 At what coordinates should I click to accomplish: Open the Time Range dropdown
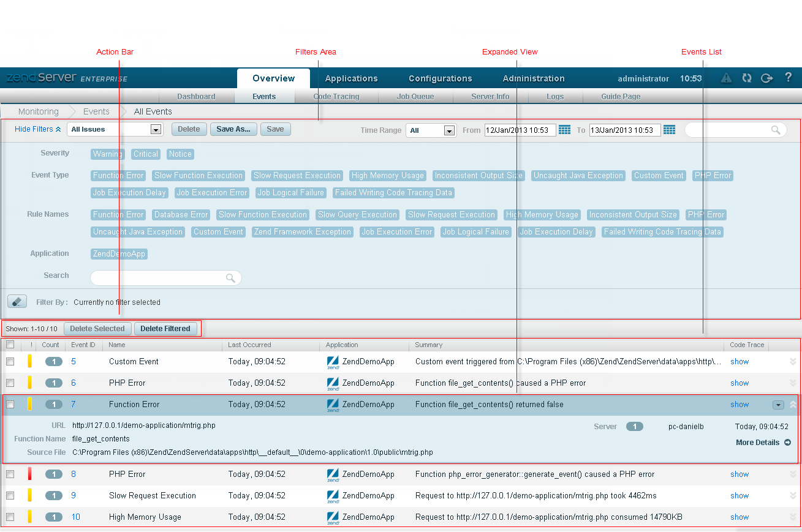[x=450, y=130]
